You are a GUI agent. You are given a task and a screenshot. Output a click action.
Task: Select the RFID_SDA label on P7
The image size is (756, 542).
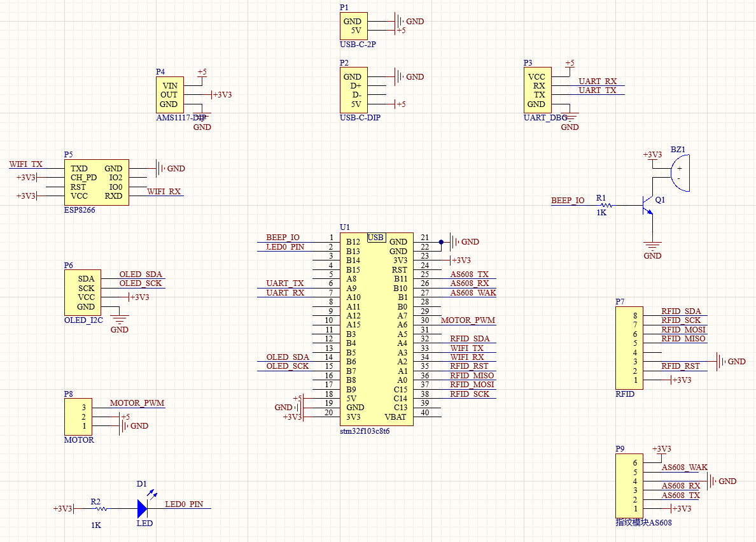(681, 311)
